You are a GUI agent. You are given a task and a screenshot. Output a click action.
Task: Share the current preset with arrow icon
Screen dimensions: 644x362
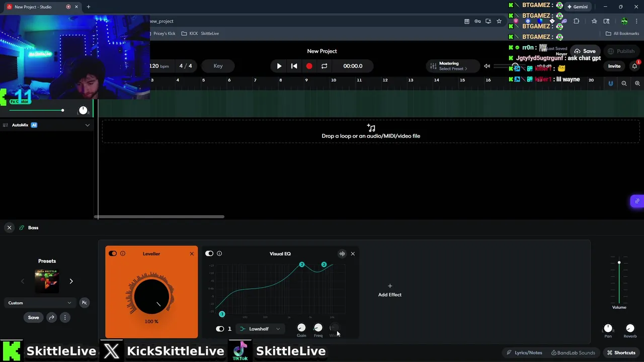pos(51,317)
